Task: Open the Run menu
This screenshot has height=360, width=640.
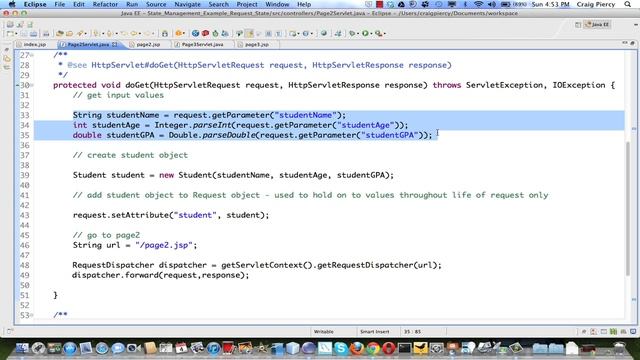Action: [132, 4]
